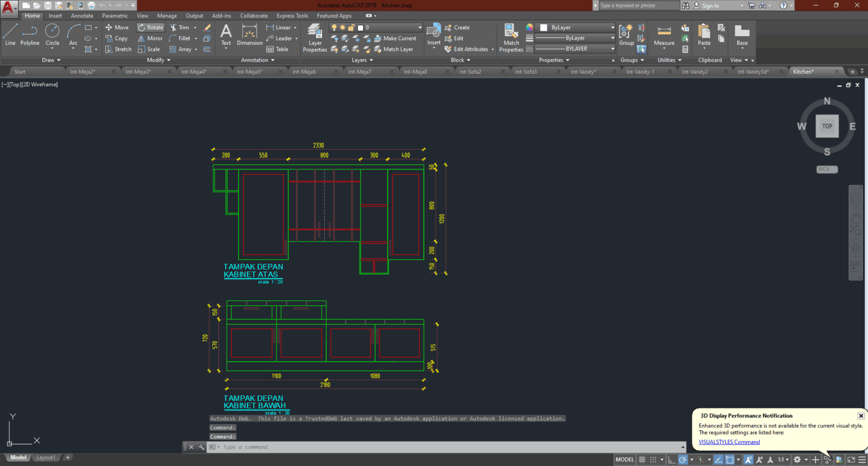Open the object color ByLayer dropdown
Image resolution: width=868 pixels, height=466 pixels.
(x=612, y=27)
